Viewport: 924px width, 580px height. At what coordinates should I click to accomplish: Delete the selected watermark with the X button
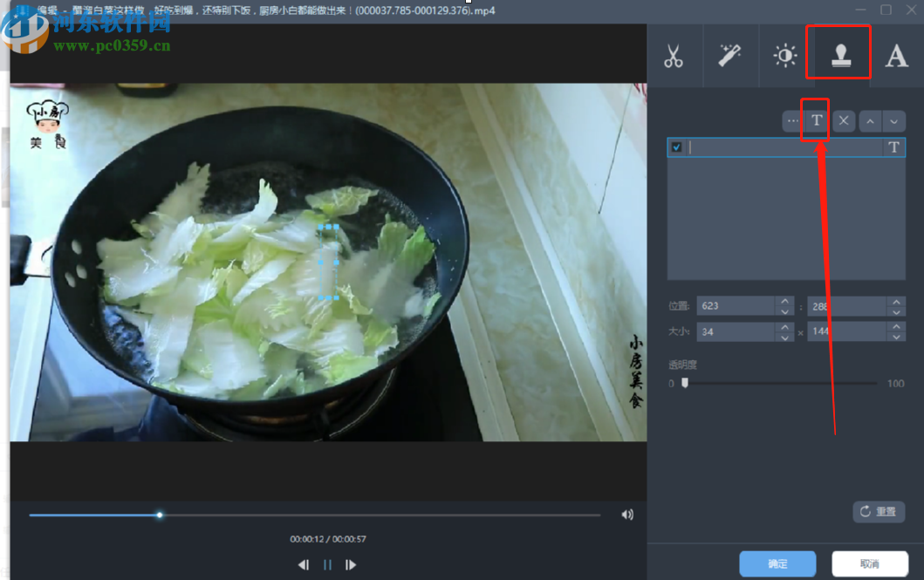(x=843, y=121)
